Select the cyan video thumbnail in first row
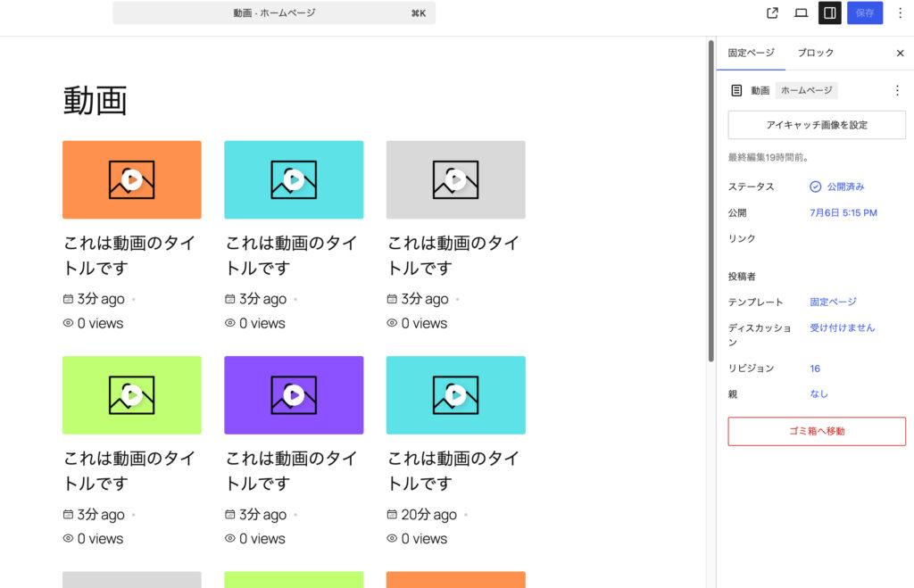914x588 pixels. click(x=294, y=179)
